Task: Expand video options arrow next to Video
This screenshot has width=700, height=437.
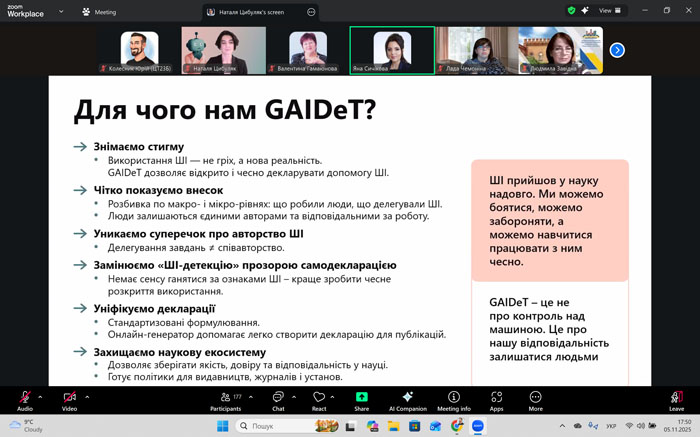Action: click(87, 396)
